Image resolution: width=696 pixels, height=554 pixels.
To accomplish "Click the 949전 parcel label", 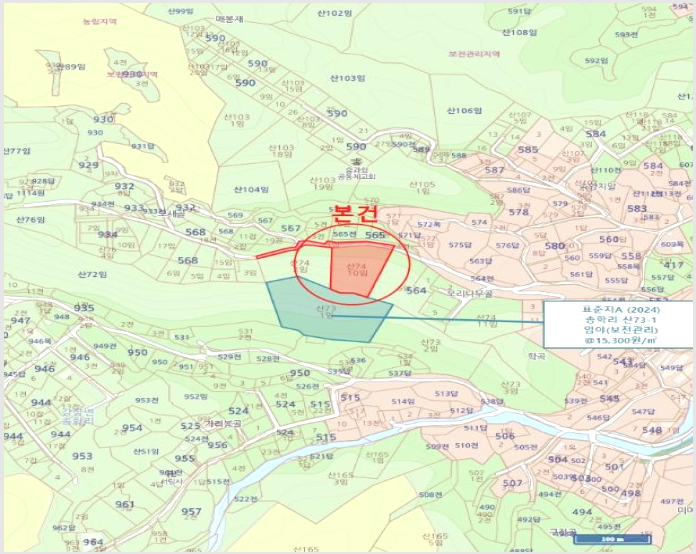I will pyautogui.click(x=105, y=346).
